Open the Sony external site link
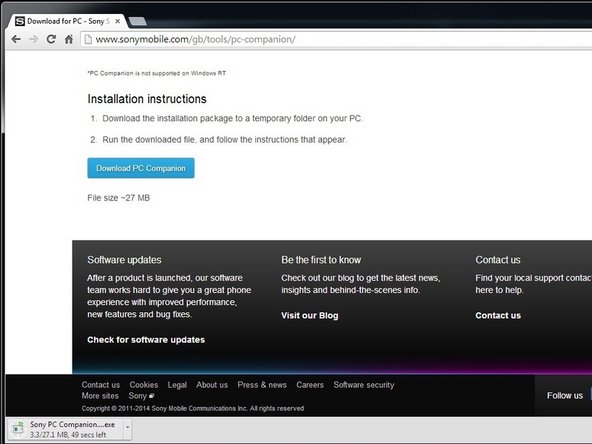 (142, 396)
